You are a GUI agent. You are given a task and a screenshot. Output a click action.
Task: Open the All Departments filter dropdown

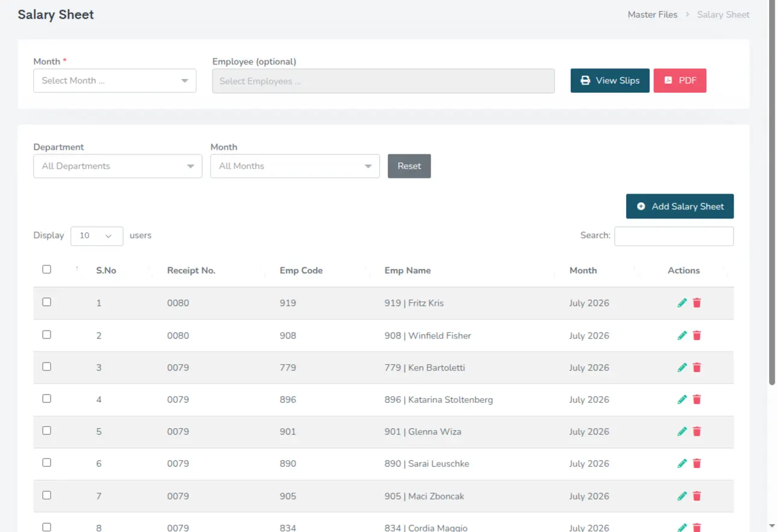(118, 166)
